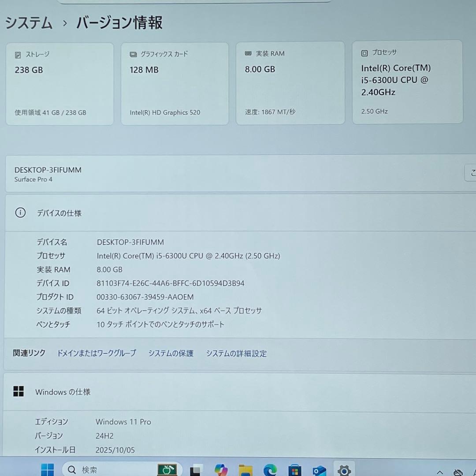Click the Windows logo beside Windows の仕様
The width and height of the screenshot is (476, 476).
(19, 391)
